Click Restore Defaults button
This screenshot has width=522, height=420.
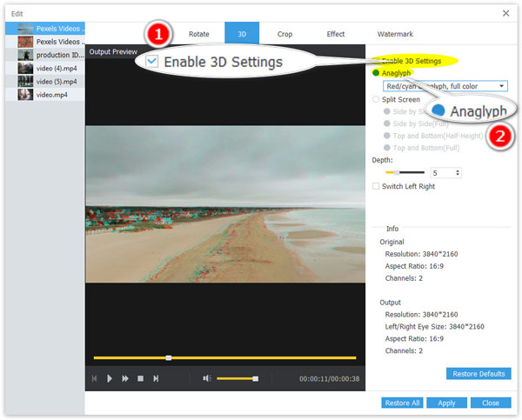478,374
